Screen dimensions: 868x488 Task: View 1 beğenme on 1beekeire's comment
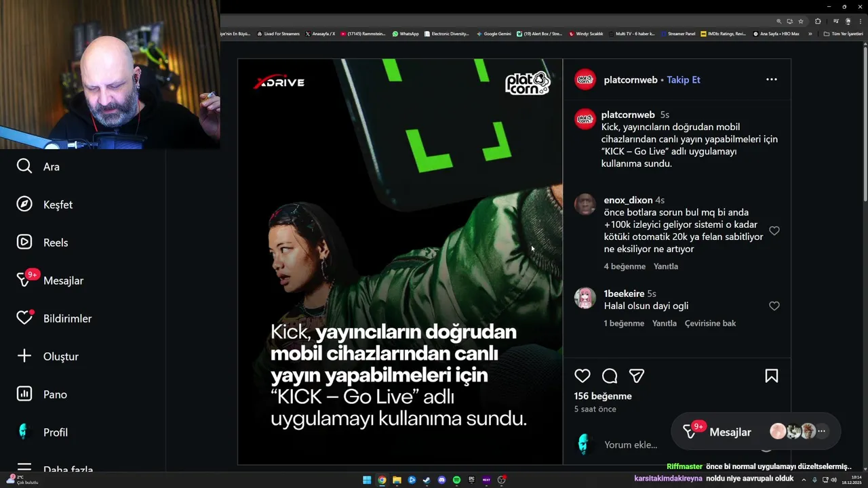pos(624,323)
